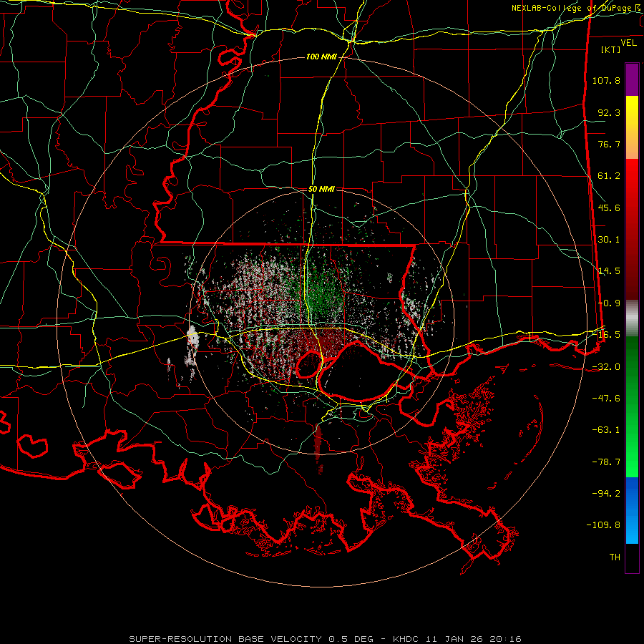
Task: Click the 50 NMI range ring label
Action: (x=321, y=190)
